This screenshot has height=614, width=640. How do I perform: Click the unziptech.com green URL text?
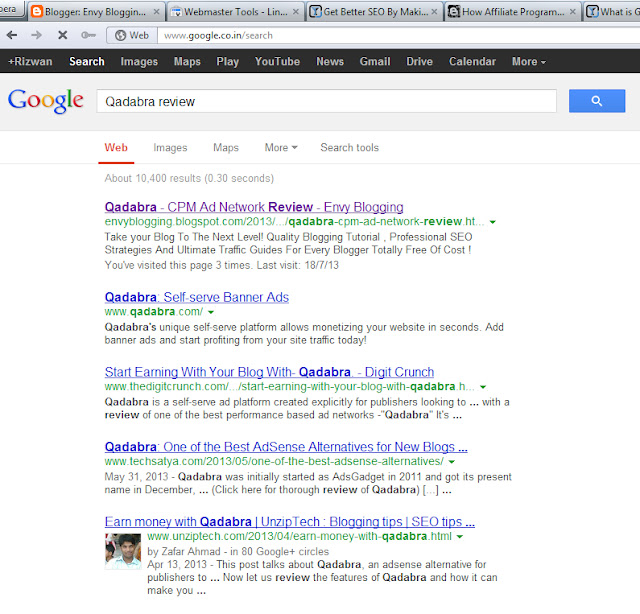(x=300, y=536)
